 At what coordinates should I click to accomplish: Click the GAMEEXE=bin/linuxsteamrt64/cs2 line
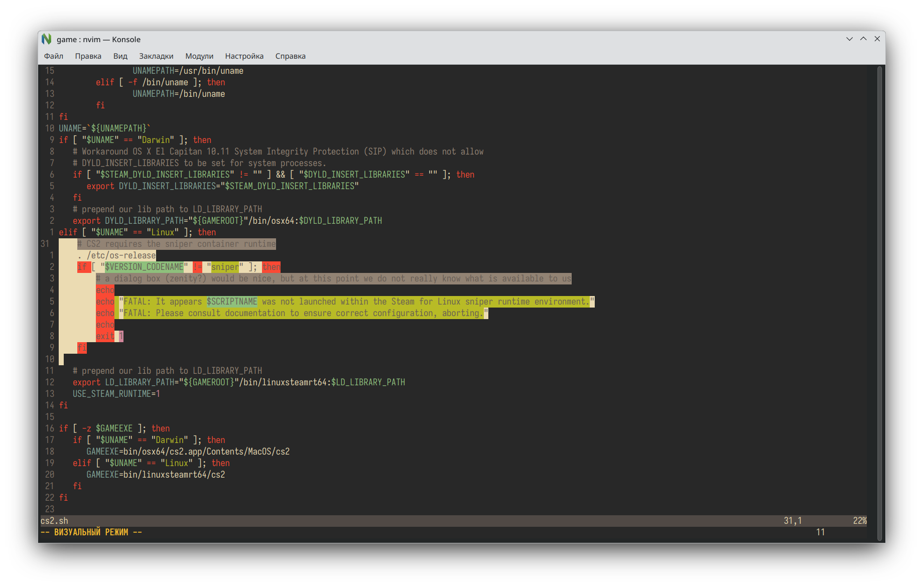pos(156,475)
